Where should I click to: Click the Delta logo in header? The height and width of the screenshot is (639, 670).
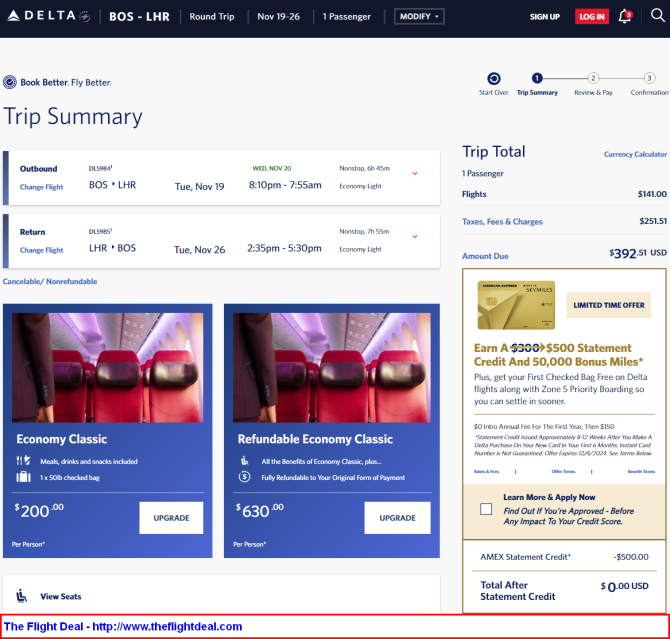pyautogui.click(x=49, y=16)
